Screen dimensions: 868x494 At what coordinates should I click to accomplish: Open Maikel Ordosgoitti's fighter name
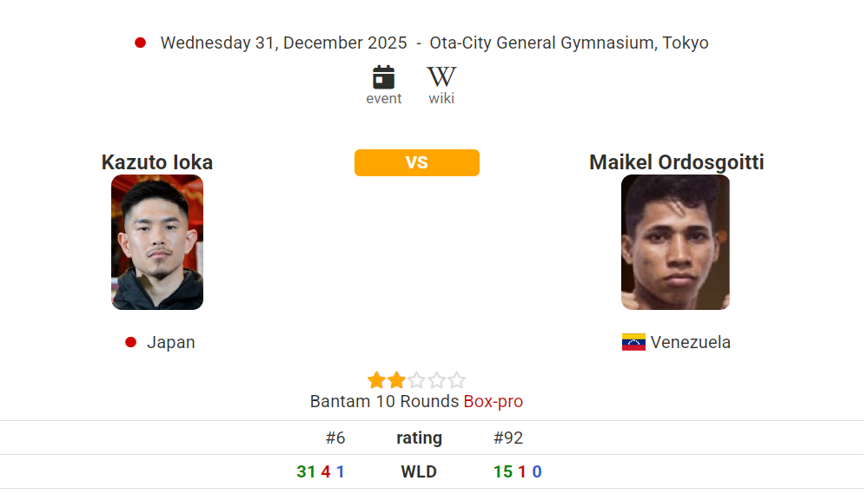tap(676, 162)
